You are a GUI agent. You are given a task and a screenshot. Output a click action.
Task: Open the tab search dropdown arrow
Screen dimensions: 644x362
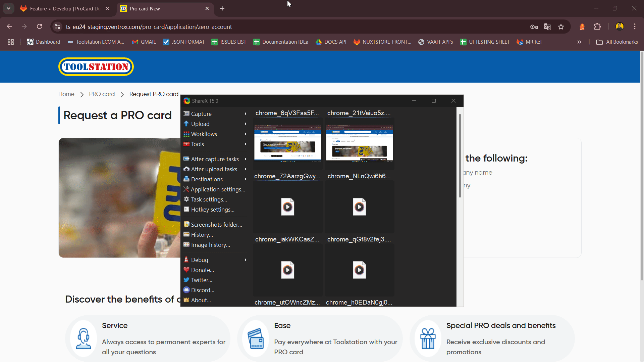click(8, 8)
